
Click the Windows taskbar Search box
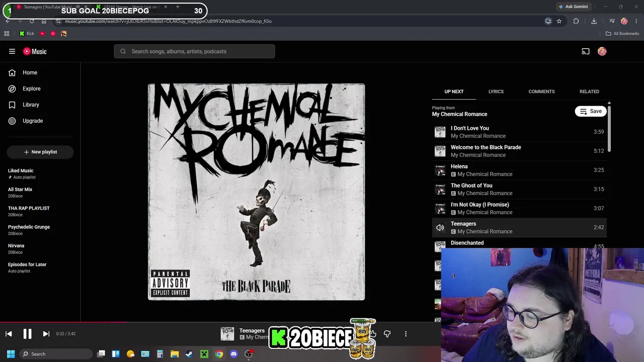coord(56,354)
